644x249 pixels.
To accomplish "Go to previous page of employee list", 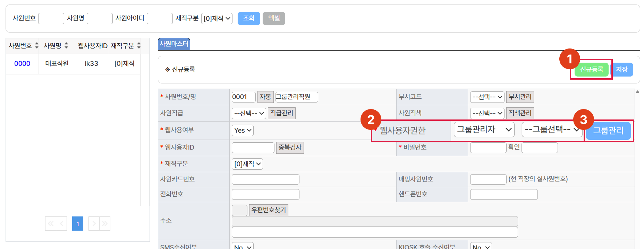I will click(61, 224).
